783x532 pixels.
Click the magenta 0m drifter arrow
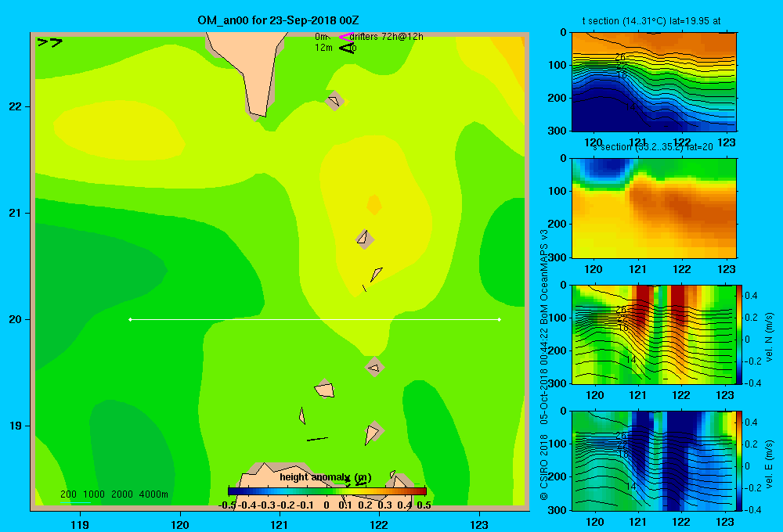click(345, 37)
